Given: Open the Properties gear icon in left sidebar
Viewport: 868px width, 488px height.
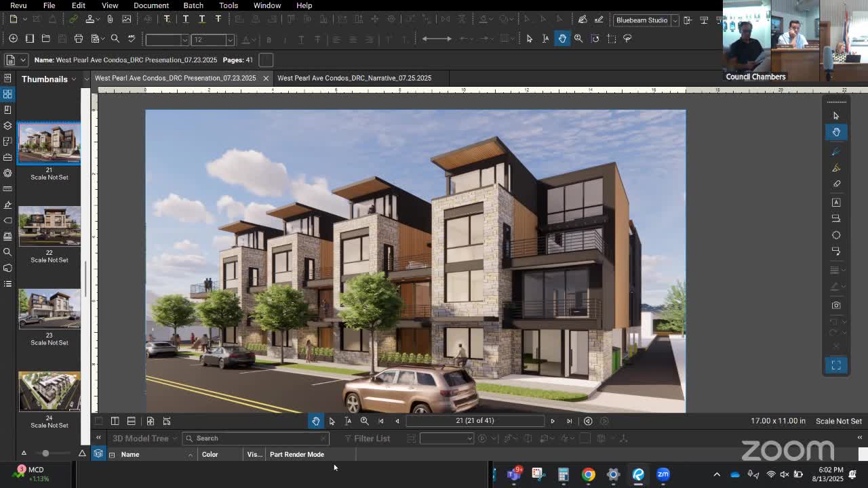Looking at the screenshot, I should 7,174.
